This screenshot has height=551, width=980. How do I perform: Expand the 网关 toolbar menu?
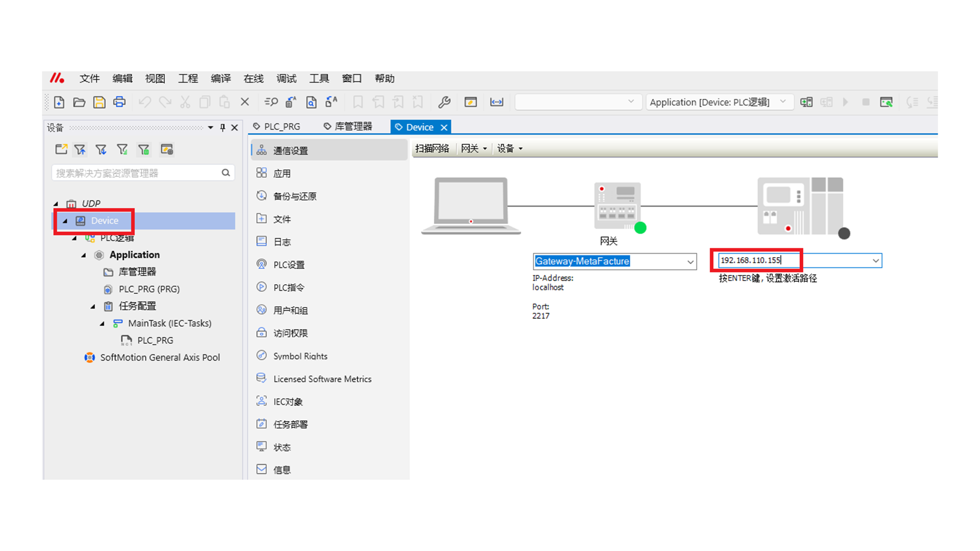[474, 148]
